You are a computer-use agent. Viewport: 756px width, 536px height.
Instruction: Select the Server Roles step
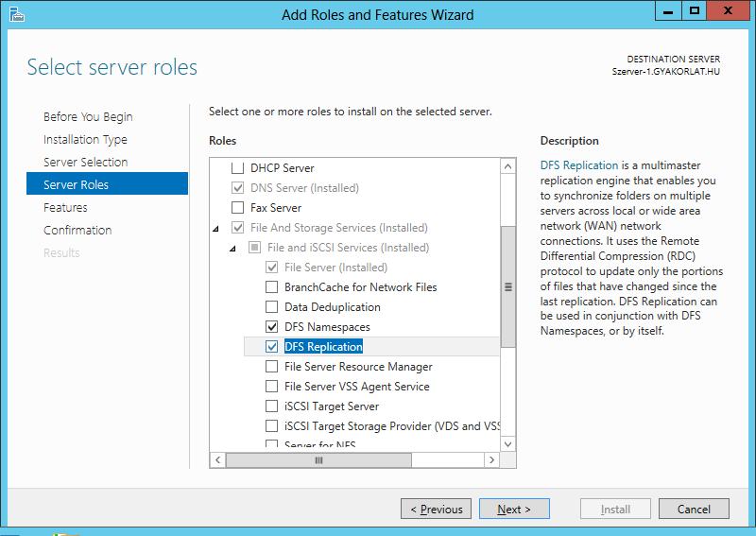107,183
